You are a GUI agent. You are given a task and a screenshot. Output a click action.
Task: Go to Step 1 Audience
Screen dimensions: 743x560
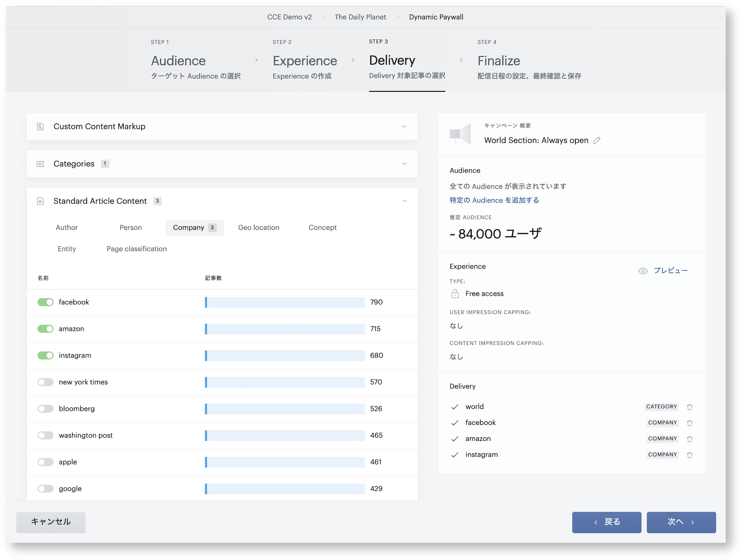[x=196, y=60]
